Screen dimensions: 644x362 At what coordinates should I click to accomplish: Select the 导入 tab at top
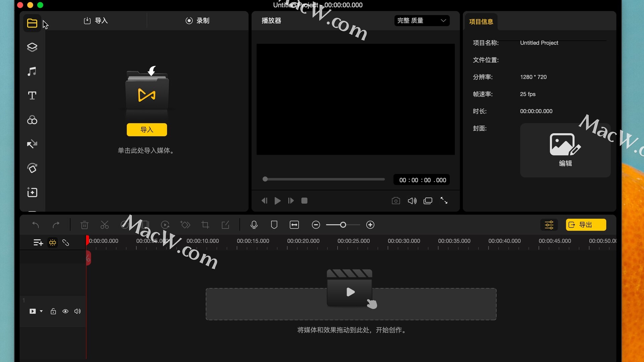click(x=96, y=21)
